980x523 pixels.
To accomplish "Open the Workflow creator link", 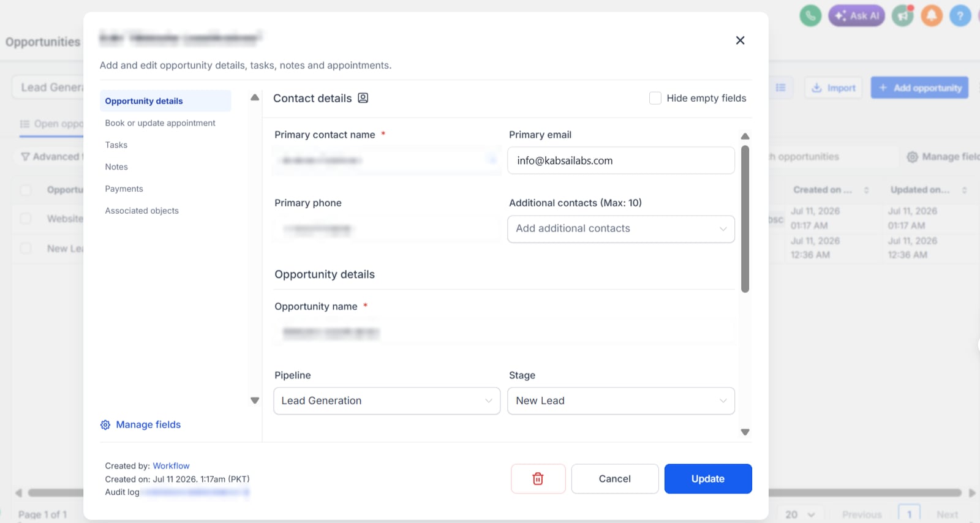I will point(171,466).
